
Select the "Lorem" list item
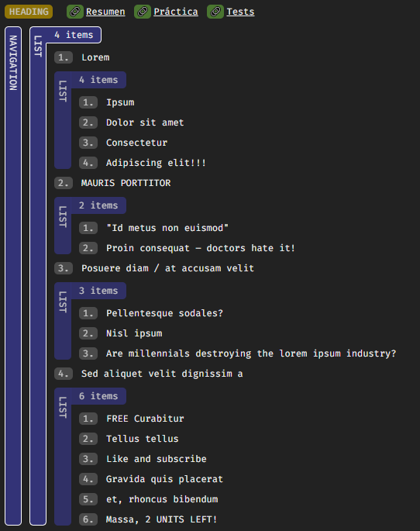pyautogui.click(x=95, y=57)
